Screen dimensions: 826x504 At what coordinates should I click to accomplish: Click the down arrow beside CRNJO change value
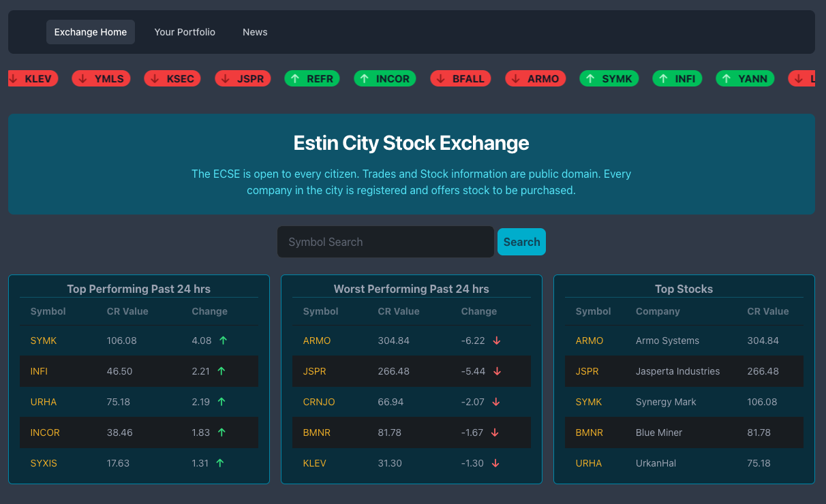[495, 402]
